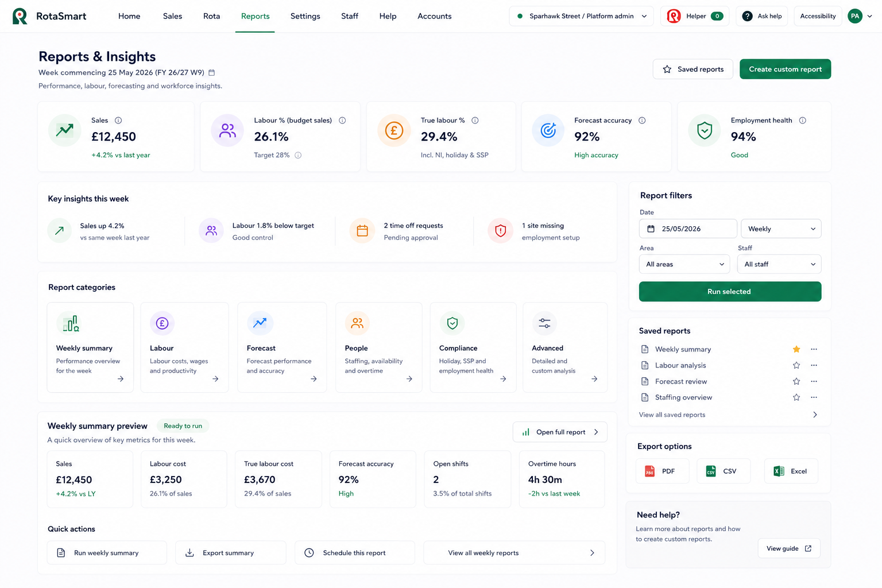Unstar the Weekly summary saved report

click(796, 349)
